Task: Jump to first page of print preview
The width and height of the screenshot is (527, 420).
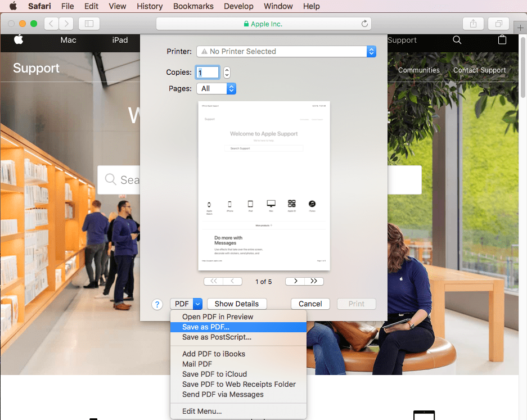Action: click(213, 281)
